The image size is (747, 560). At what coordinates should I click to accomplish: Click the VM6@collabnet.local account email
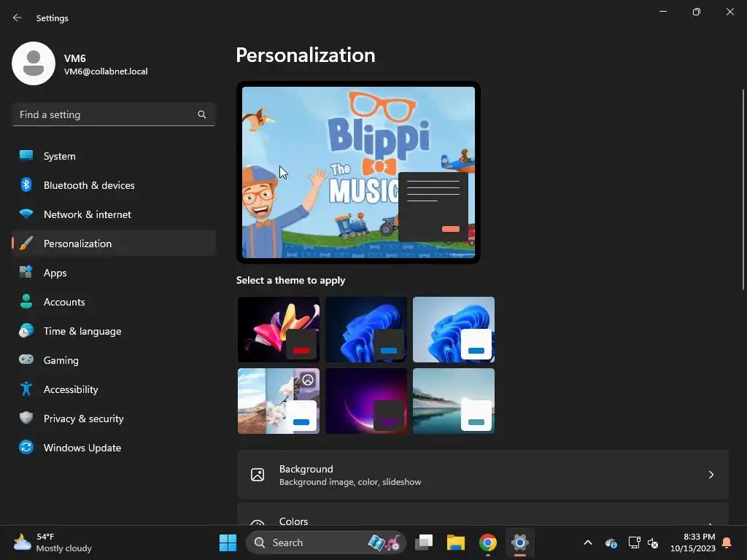click(106, 71)
